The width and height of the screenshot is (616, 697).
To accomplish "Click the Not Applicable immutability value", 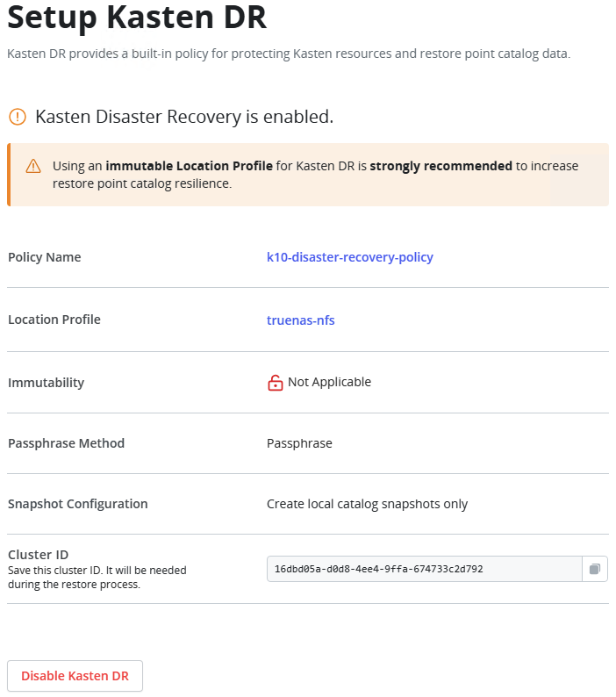I will pos(329,382).
